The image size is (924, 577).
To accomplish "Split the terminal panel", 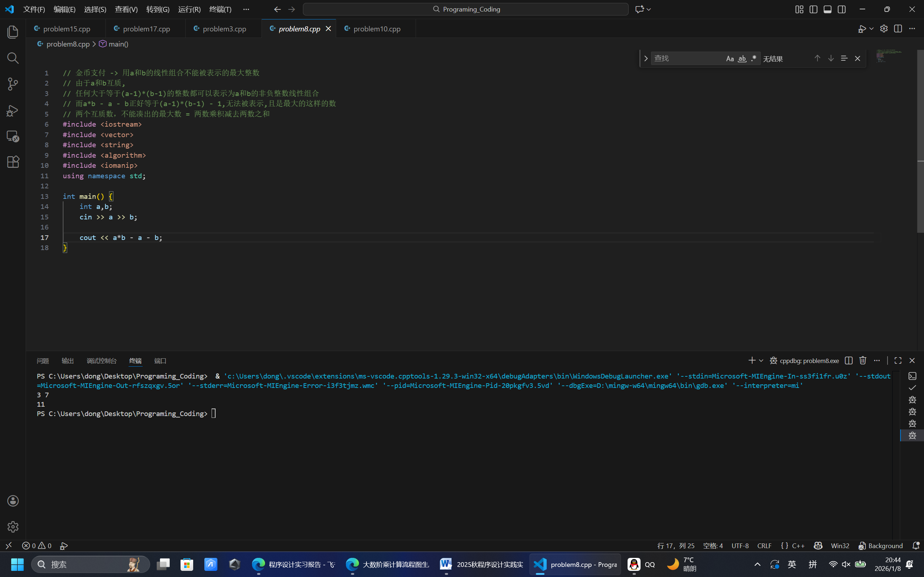I will tap(849, 360).
